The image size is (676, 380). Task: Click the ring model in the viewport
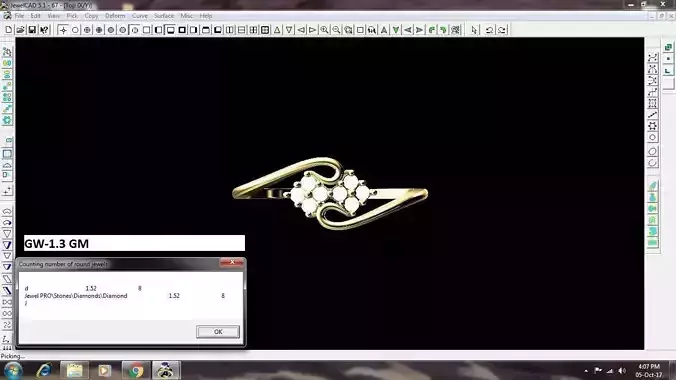[330, 193]
